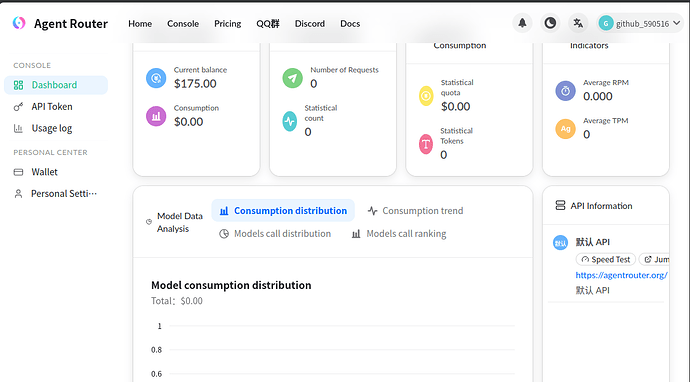Click the Agent Router title text
This screenshot has height=382, width=690.
[x=71, y=24]
